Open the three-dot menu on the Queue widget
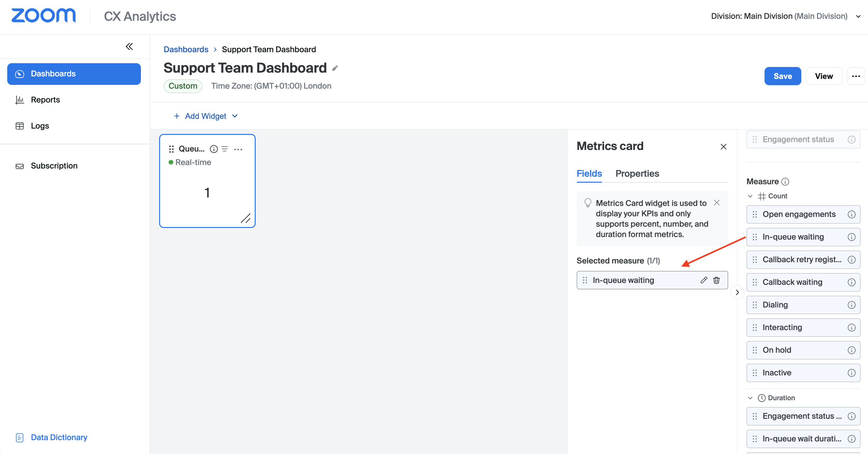 coord(238,149)
